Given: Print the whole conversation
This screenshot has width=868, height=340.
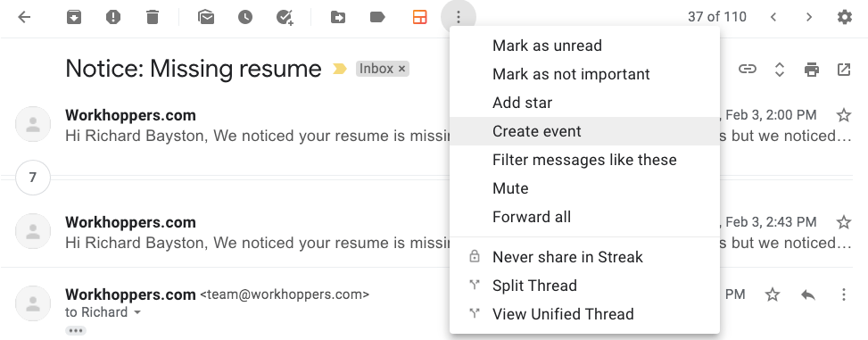Looking at the screenshot, I should [812, 70].
